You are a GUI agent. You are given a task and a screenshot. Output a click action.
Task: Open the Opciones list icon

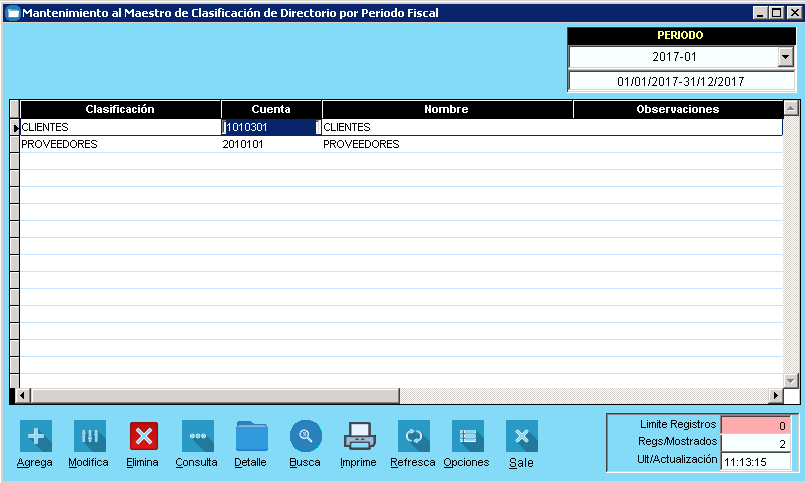coord(467,436)
